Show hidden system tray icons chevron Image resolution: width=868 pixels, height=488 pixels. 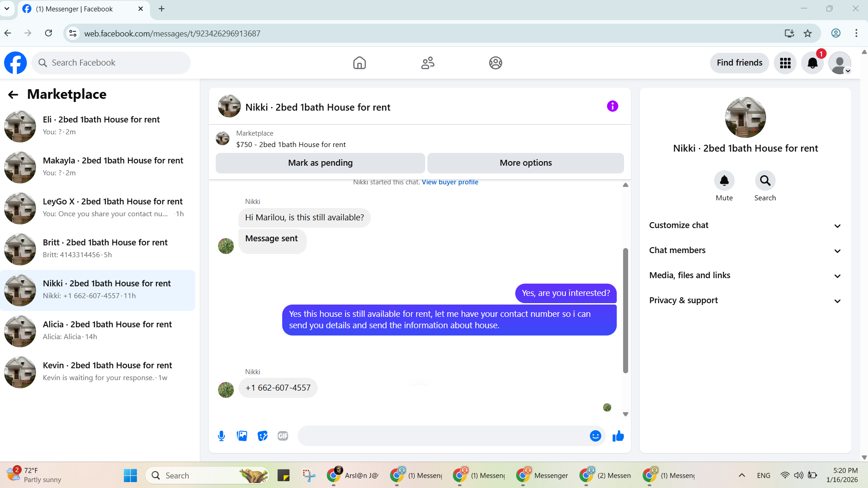741,475
